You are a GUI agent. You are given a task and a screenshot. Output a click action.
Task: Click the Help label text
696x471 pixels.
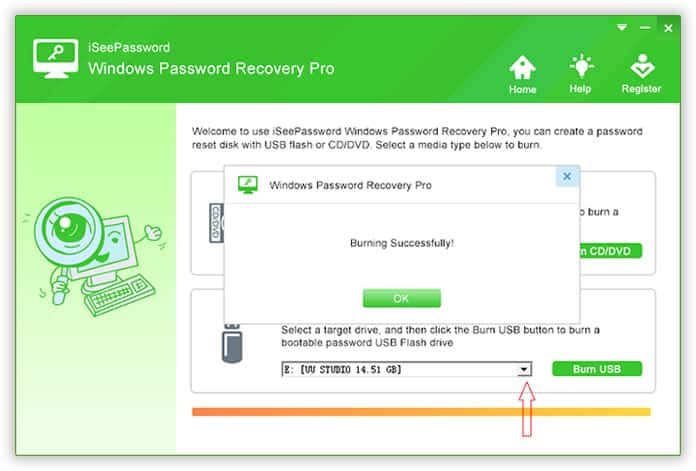click(x=580, y=89)
